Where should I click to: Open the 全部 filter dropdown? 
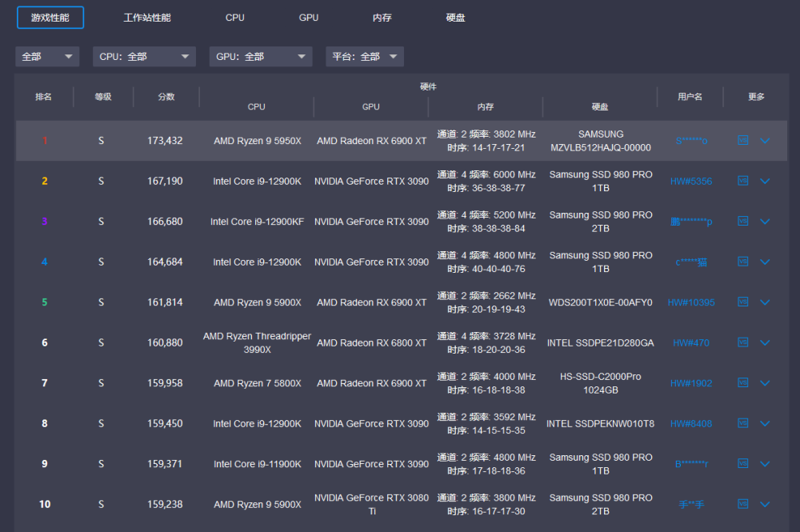click(x=47, y=57)
